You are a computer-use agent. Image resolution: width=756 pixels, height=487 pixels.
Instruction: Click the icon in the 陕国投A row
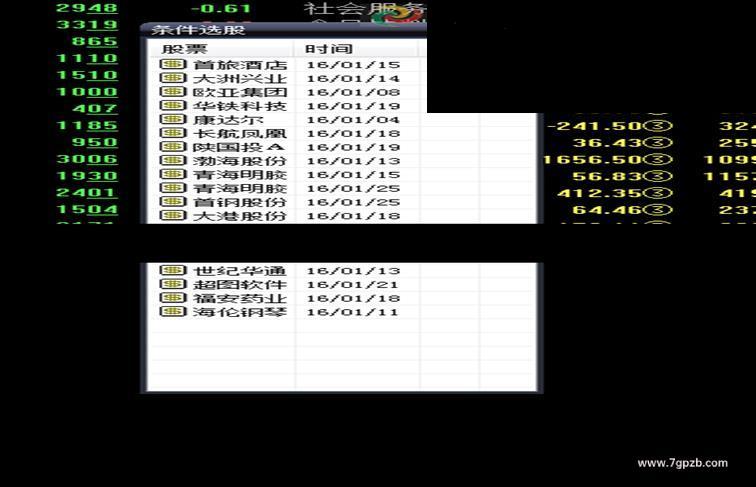[173, 147]
